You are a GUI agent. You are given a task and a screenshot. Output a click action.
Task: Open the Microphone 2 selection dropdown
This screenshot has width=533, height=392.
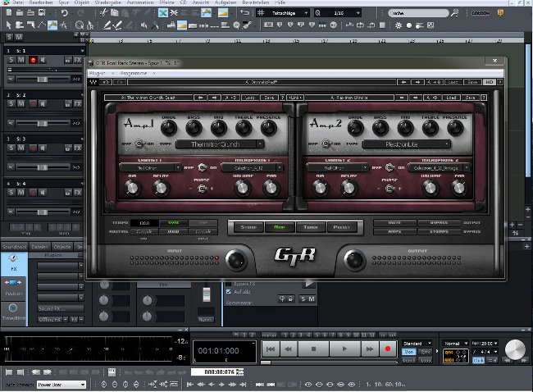pyautogui.click(x=439, y=167)
